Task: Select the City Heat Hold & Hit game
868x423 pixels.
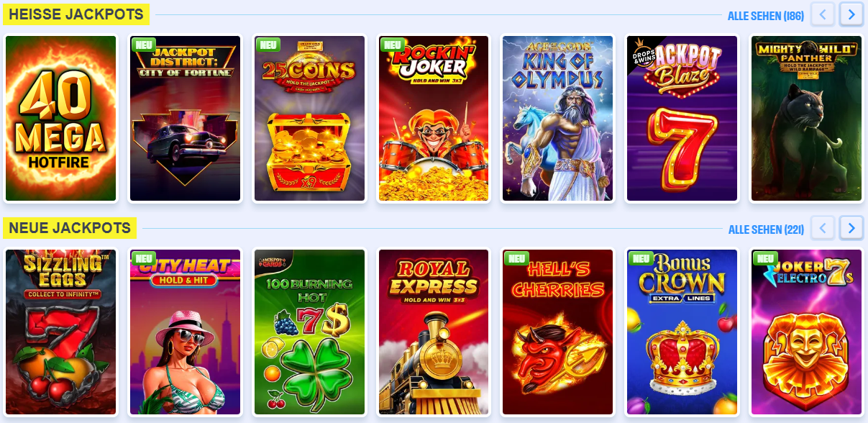Action: (x=186, y=332)
